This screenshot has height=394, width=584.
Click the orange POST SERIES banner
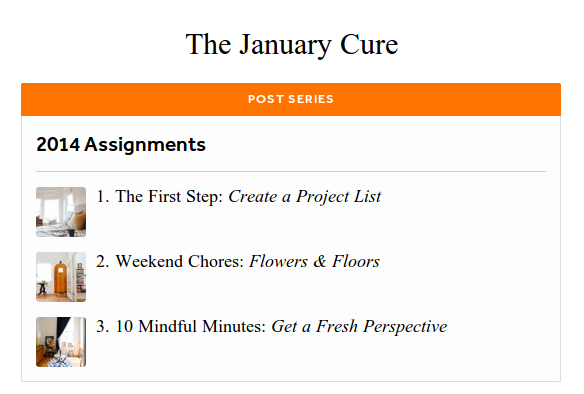[x=291, y=99]
